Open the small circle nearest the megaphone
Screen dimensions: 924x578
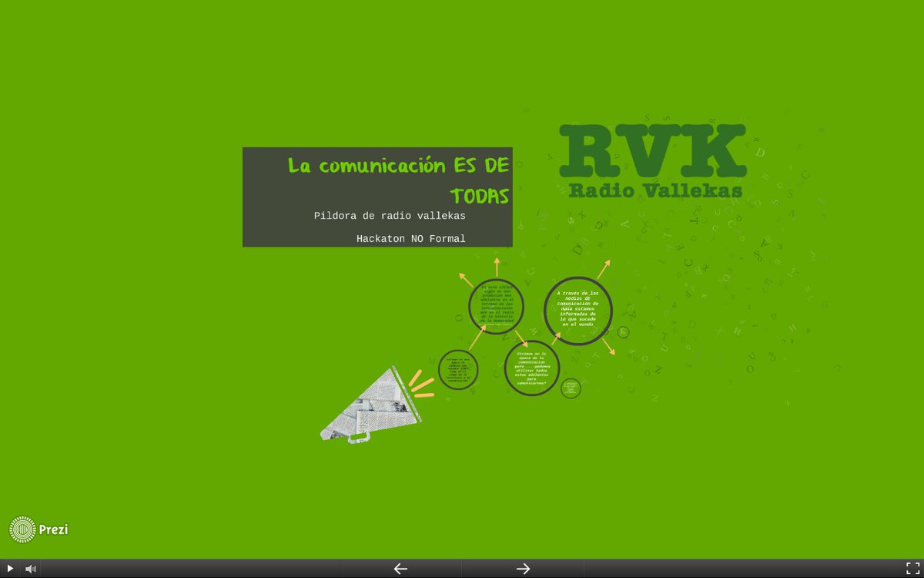458,370
